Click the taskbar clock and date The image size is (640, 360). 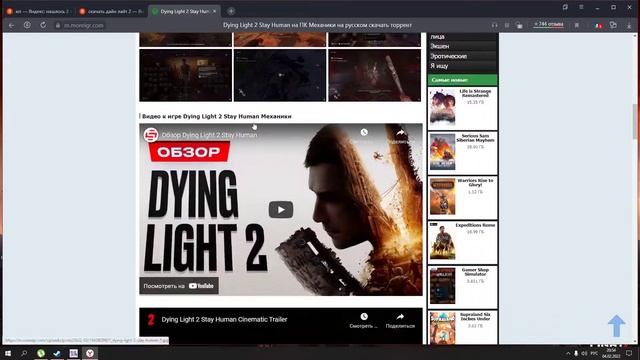(611, 353)
